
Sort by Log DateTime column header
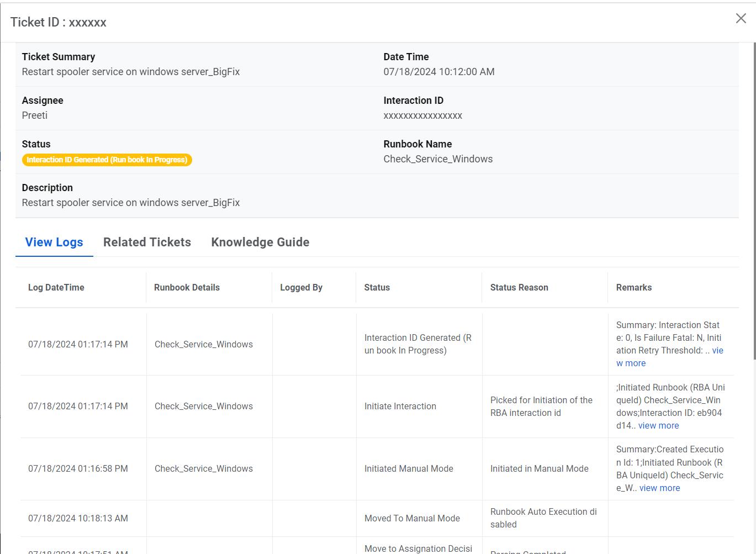pos(56,288)
